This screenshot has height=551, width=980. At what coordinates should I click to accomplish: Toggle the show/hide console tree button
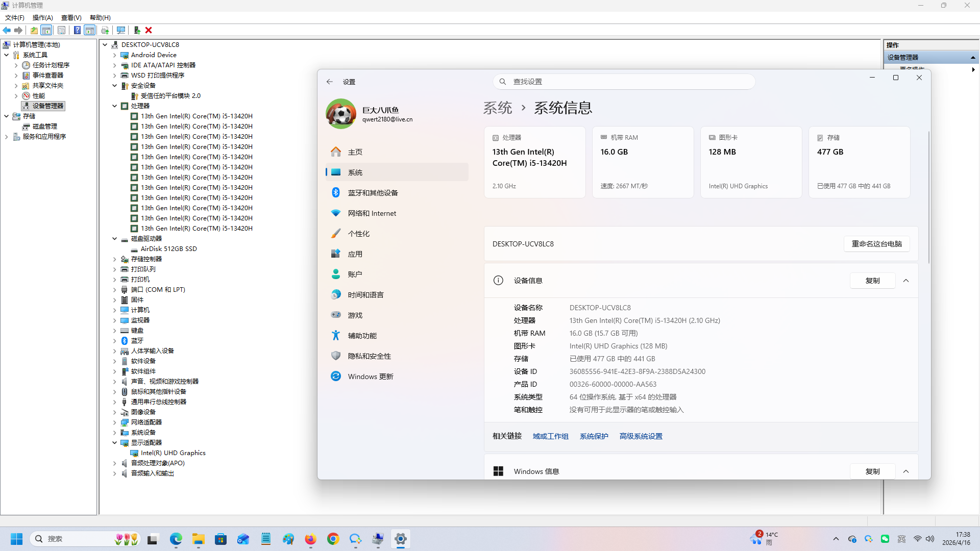pyautogui.click(x=46, y=31)
